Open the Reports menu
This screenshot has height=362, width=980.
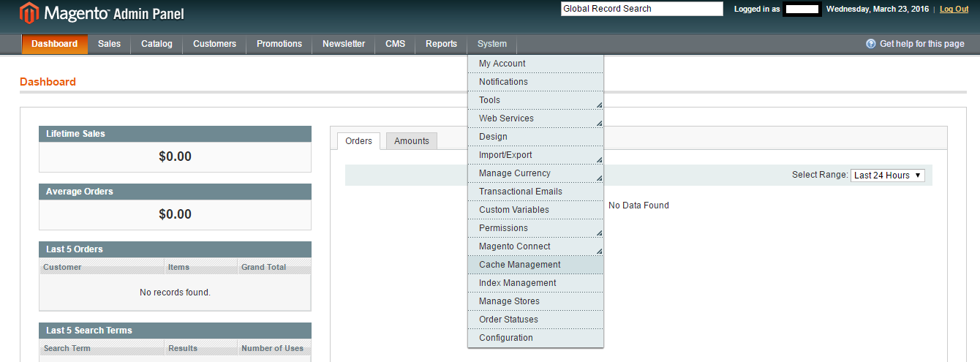pos(441,44)
